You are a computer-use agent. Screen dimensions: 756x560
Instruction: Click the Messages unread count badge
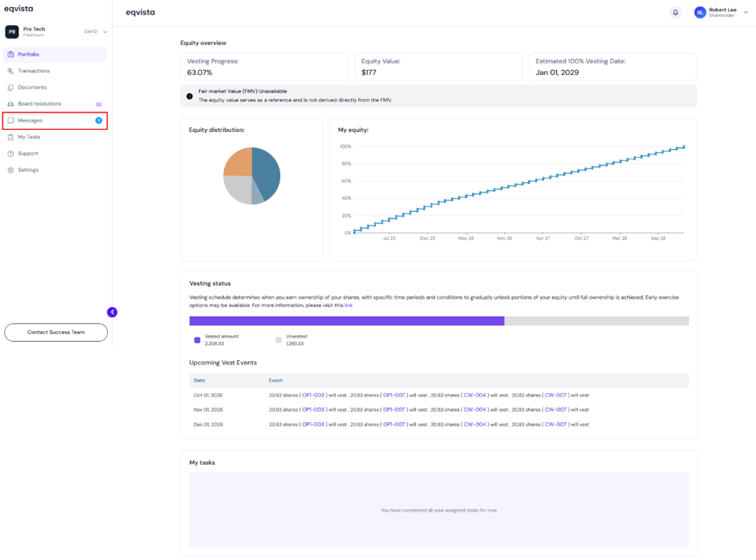coord(98,121)
